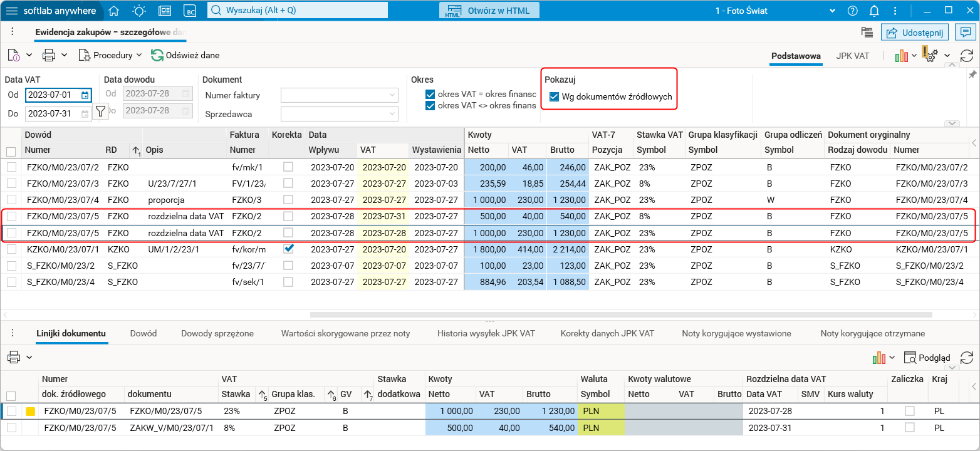Open the notifications bell icon
Screen dimensions: 980x451
point(874,11)
